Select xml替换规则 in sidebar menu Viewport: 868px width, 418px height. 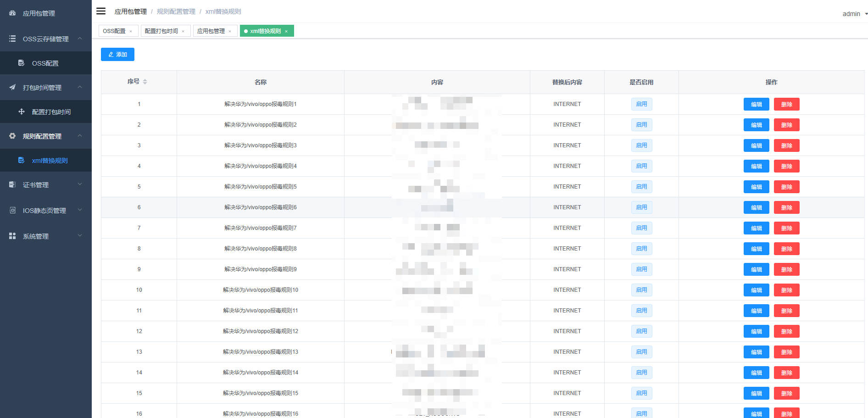50,161
